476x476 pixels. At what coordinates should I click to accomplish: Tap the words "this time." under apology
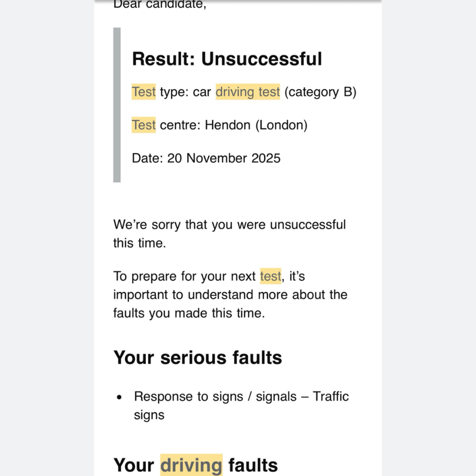(x=139, y=243)
